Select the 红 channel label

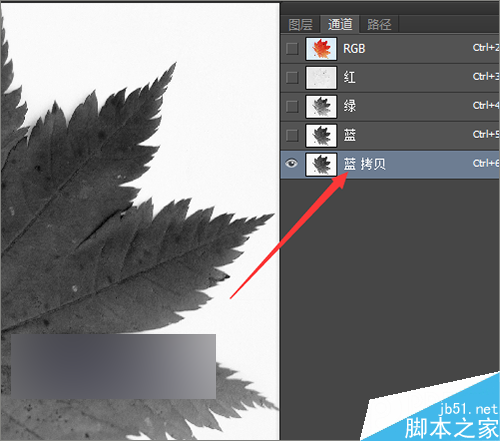pyautogui.click(x=349, y=78)
